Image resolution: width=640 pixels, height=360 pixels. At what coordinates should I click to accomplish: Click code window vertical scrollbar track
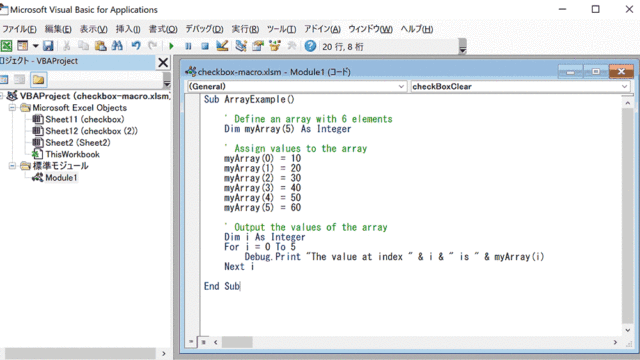[628, 216]
